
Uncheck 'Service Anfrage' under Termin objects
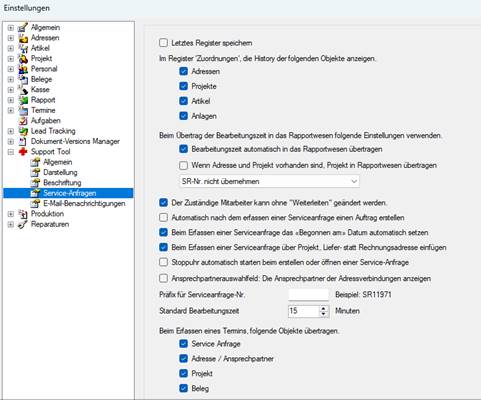pyautogui.click(x=183, y=343)
